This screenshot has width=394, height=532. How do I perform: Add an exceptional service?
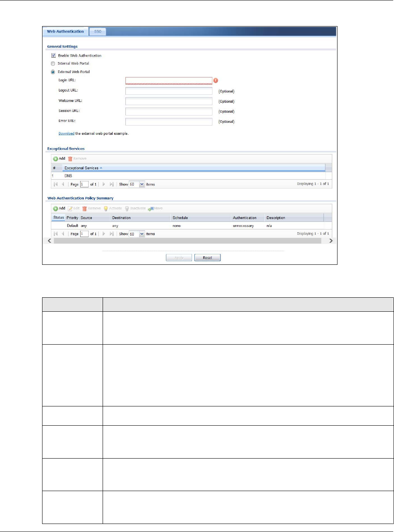[59, 159]
